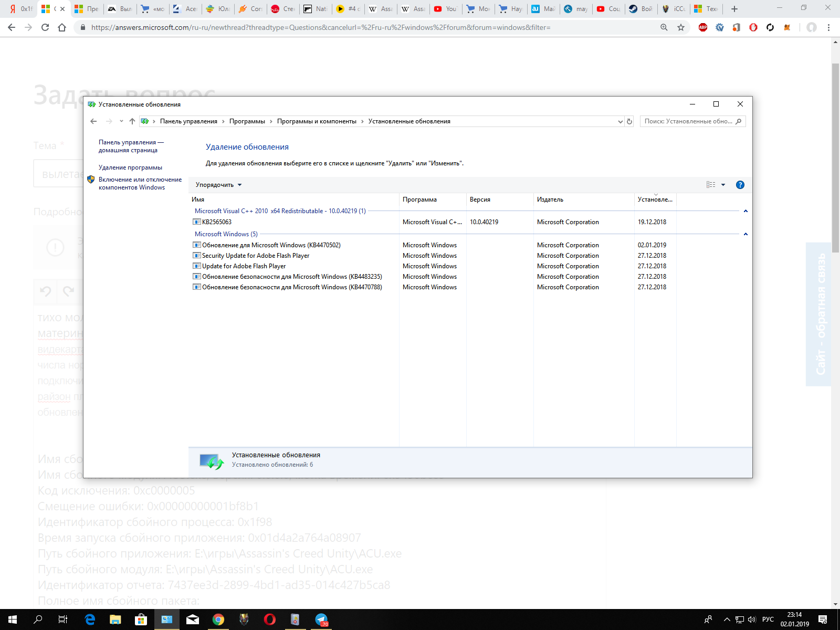Open 'Включение или отключение компонентов Windows'

[140, 183]
